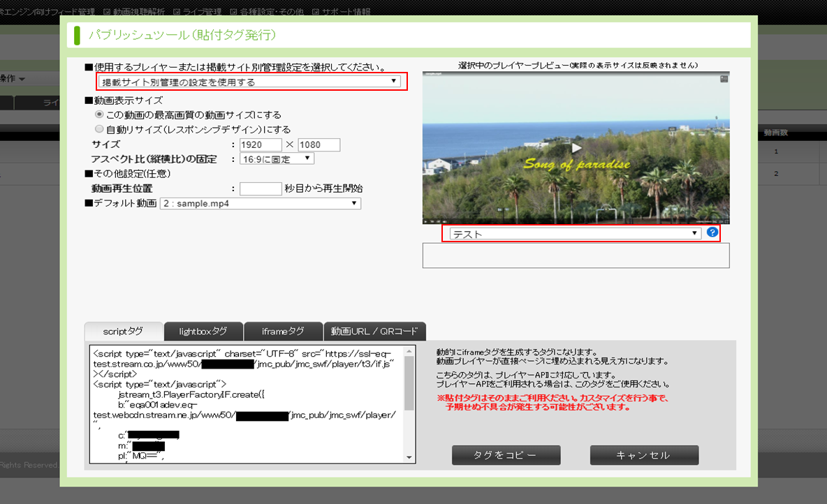Image resolution: width=827 pixels, height=504 pixels.
Task: Expand the '操作' dropdown in the background page
Action: tap(13, 79)
